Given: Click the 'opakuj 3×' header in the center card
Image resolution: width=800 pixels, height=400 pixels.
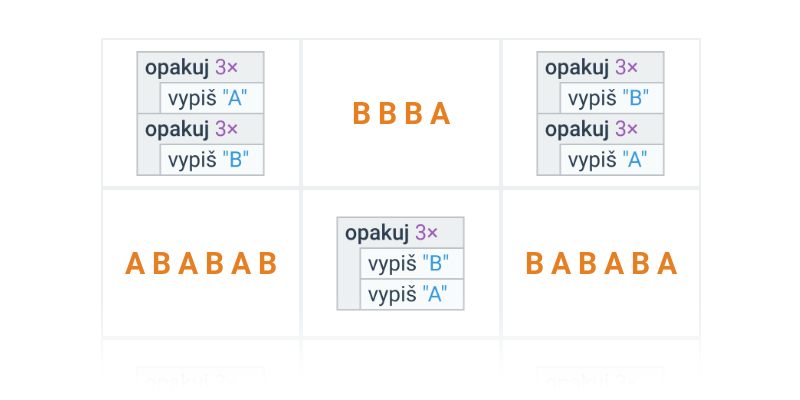Looking at the screenshot, I should point(401,233).
